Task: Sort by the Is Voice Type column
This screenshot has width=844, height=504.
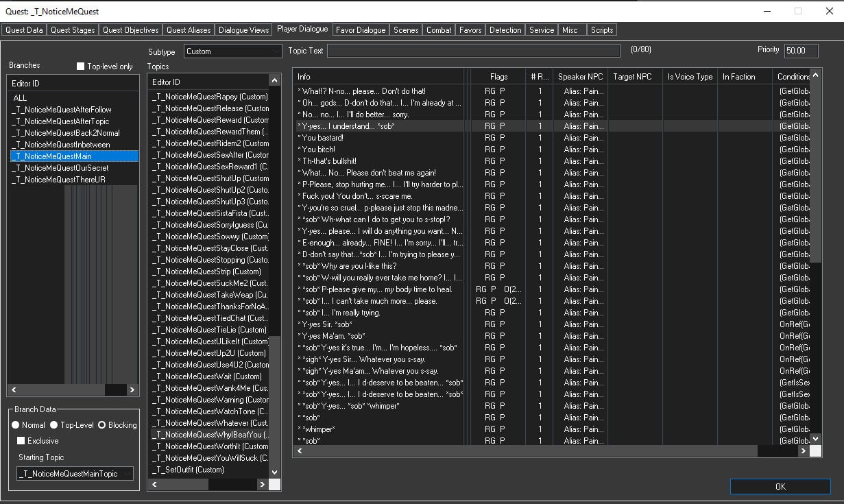Action: point(690,77)
